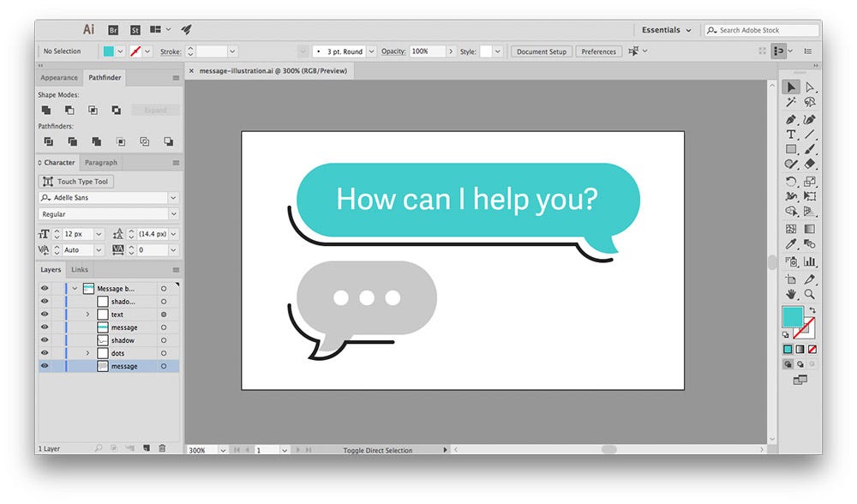Select the Selection tool

(x=791, y=86)
